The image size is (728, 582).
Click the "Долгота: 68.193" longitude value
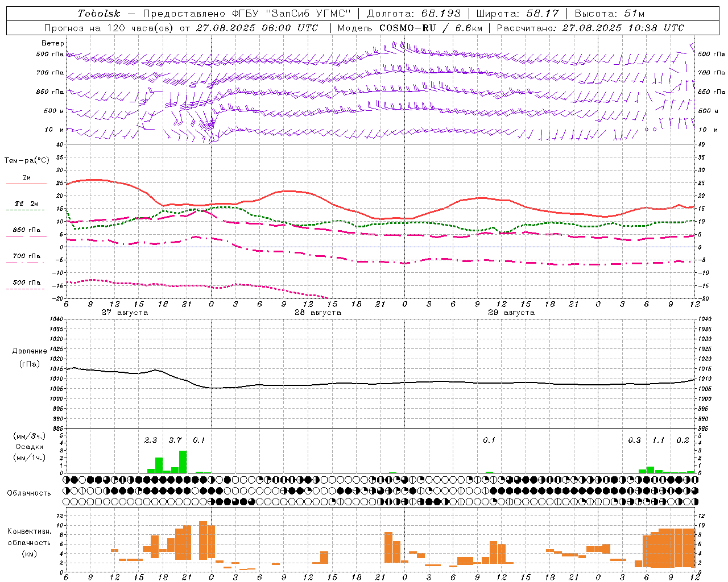click(413, 14)
